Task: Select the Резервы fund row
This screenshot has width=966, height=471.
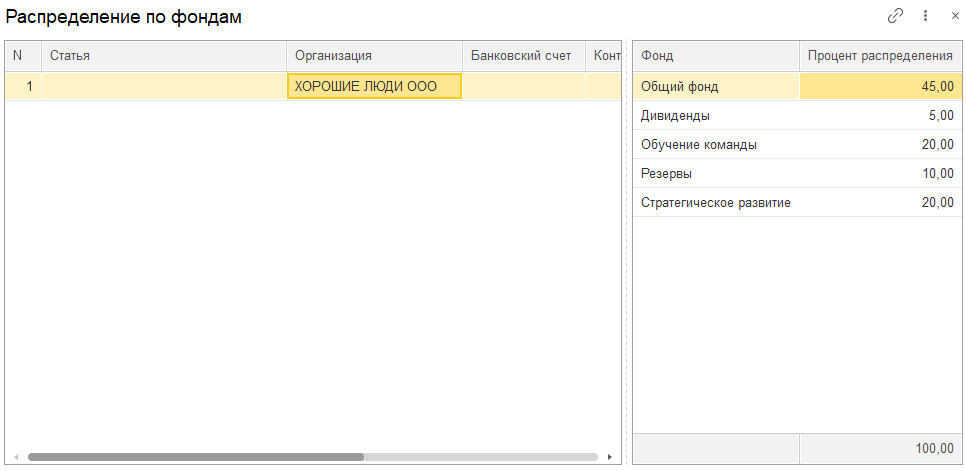Action: (x=797, y=174)
